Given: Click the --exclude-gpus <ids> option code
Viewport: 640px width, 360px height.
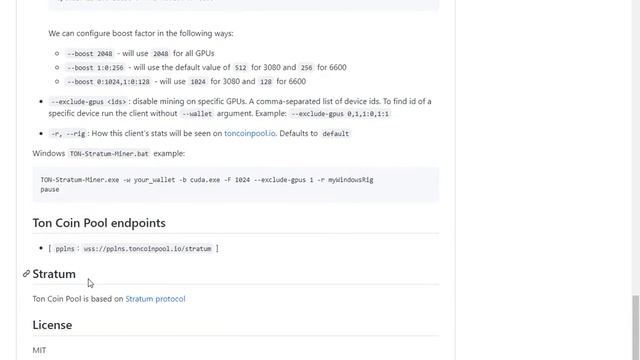Looking at the screenshot, I should coord(88,102).
